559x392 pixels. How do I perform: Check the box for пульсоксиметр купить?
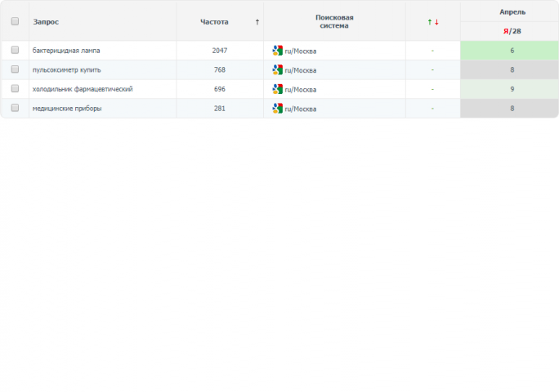coord(15,69)
